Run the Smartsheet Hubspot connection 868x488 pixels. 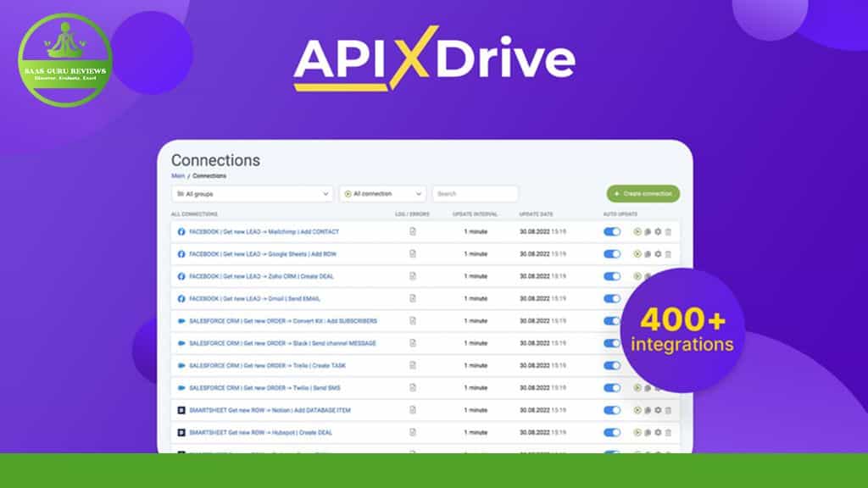[637, 433]
